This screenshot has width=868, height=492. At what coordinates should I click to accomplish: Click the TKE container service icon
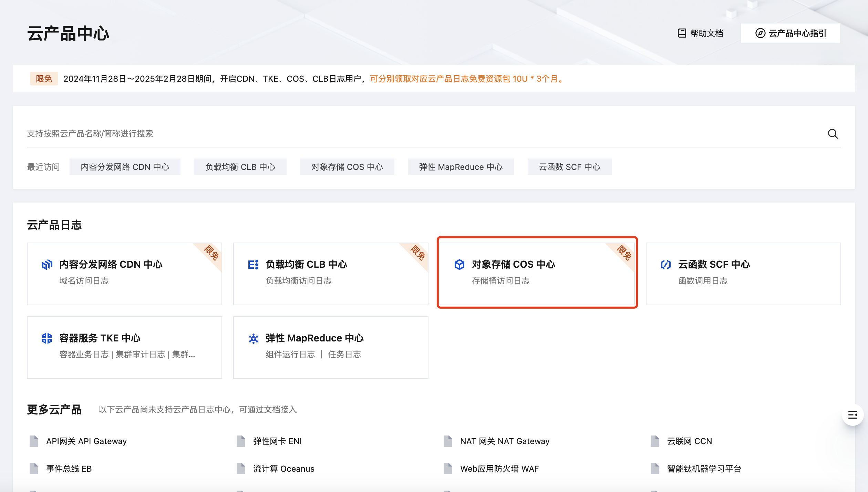pos(47,338)
